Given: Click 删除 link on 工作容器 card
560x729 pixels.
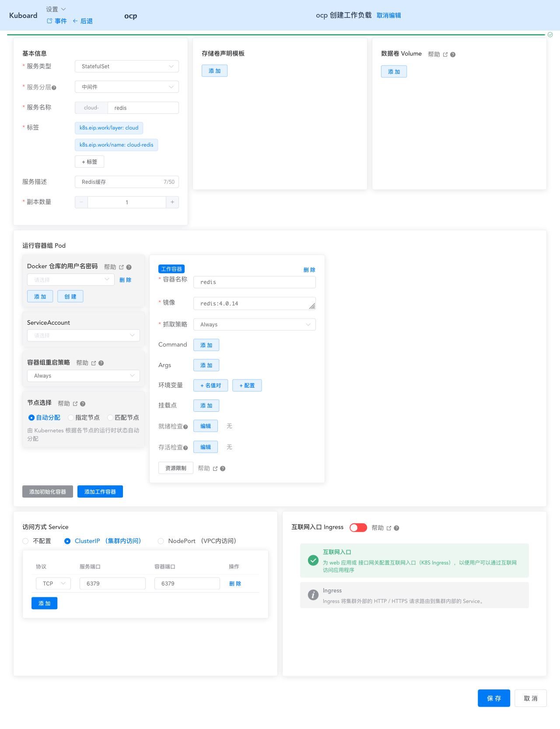Looking at the screenshot, I should click(x=309, y=270).
